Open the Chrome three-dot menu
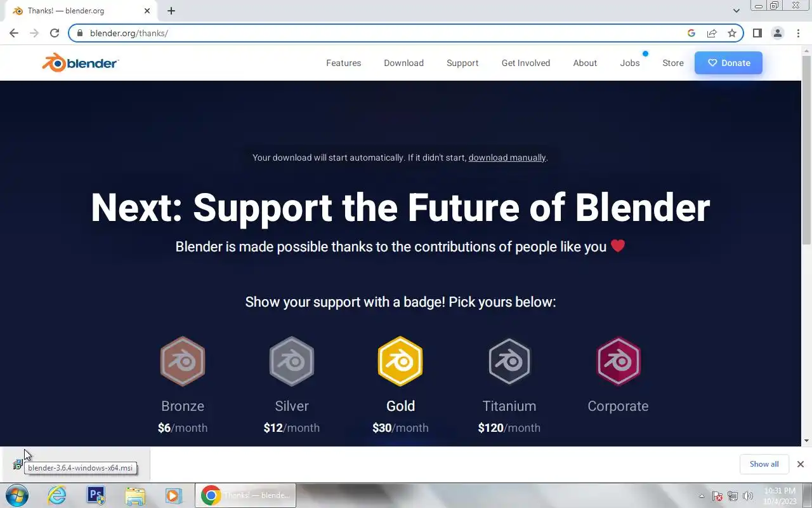The height and width of the screenshot is (508, 812). (798, 33)
